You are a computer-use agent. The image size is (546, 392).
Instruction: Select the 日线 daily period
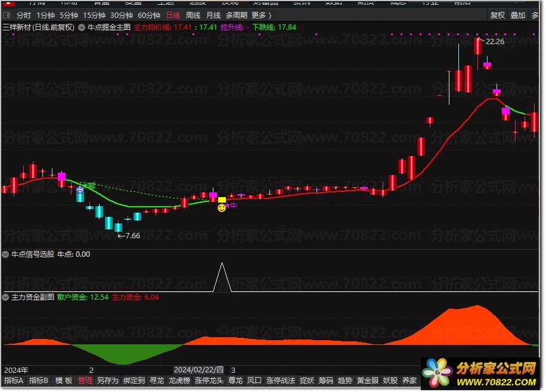(x=173, y=15)
